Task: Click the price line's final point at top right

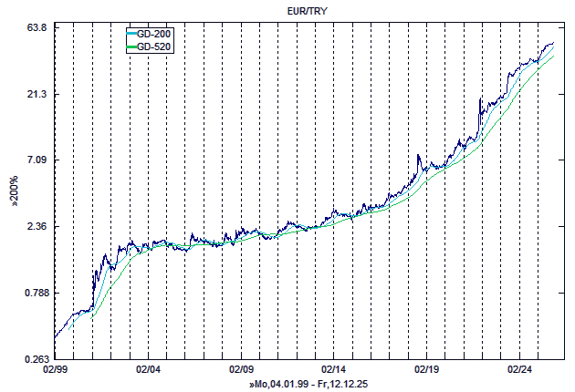Action: click(x=553, y=43)
